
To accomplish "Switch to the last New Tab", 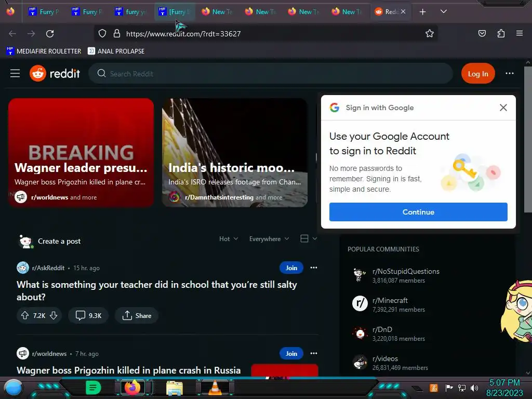I will pyautogui.click(x=348, y=12).
